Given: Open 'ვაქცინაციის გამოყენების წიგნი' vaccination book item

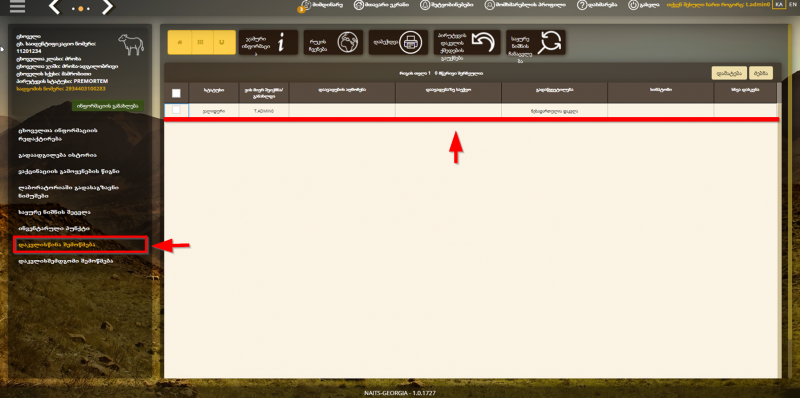Looking at the screenshot, I should [x=69, y=171].
